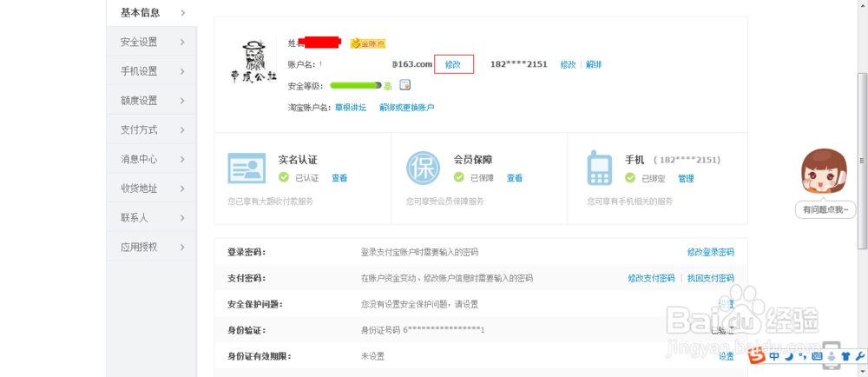Image resolution: width=868 pixels, height=377 pixels.
Task: Click the 解绑 link beside the phone number
Action: pyautogui.click(x=594, y=64)
